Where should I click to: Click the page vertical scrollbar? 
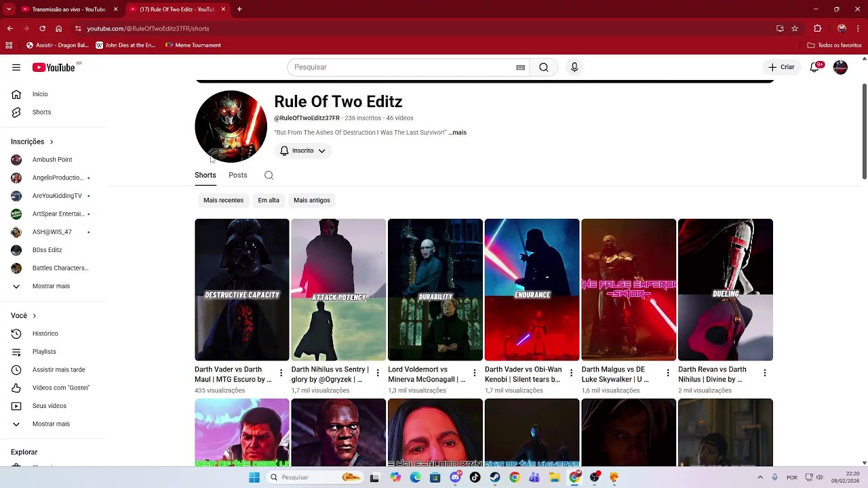[864, 131]
